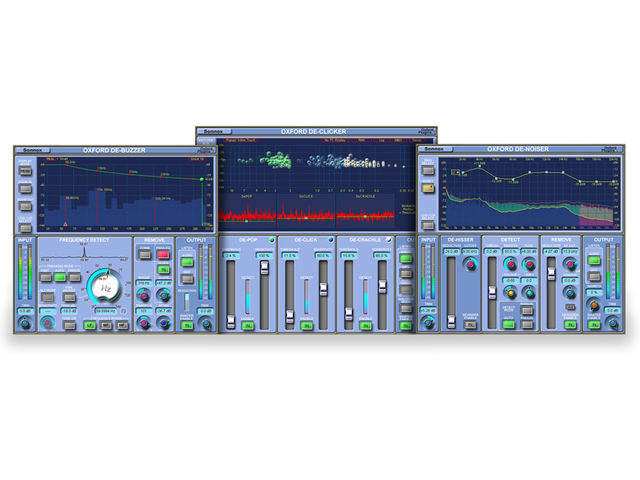Adjust De-Noiser's blue Warmth knob in Remove
Screen dimensions: 640x480
[x=570, y=293]
